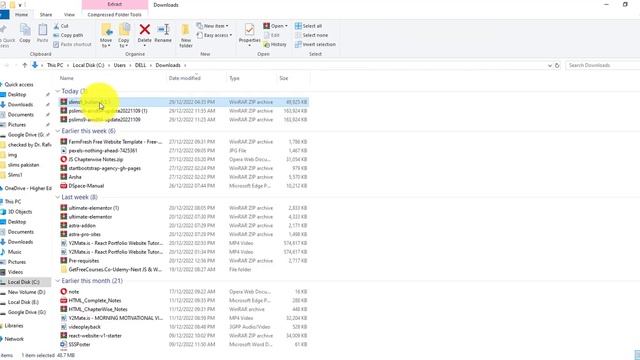Collapse the Earlier this month group
Viewport: 640px width, 360px height.
pos(58,281)
